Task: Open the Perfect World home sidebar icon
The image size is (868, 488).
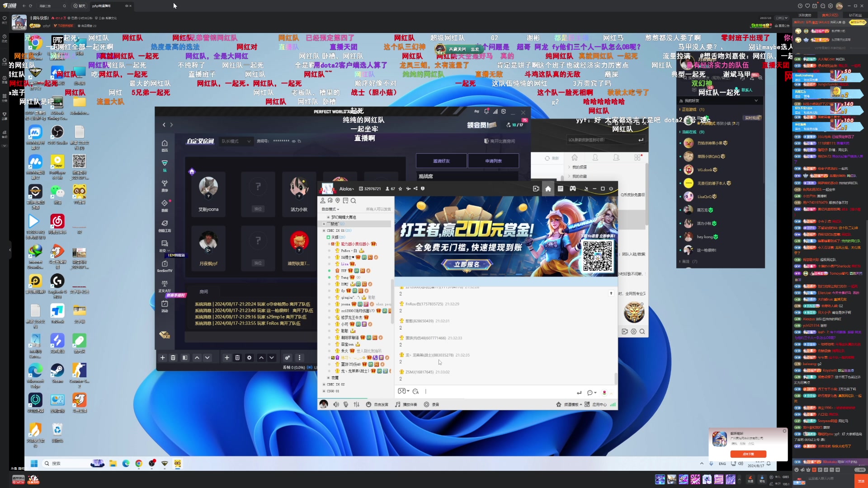Action: [165, 144]
